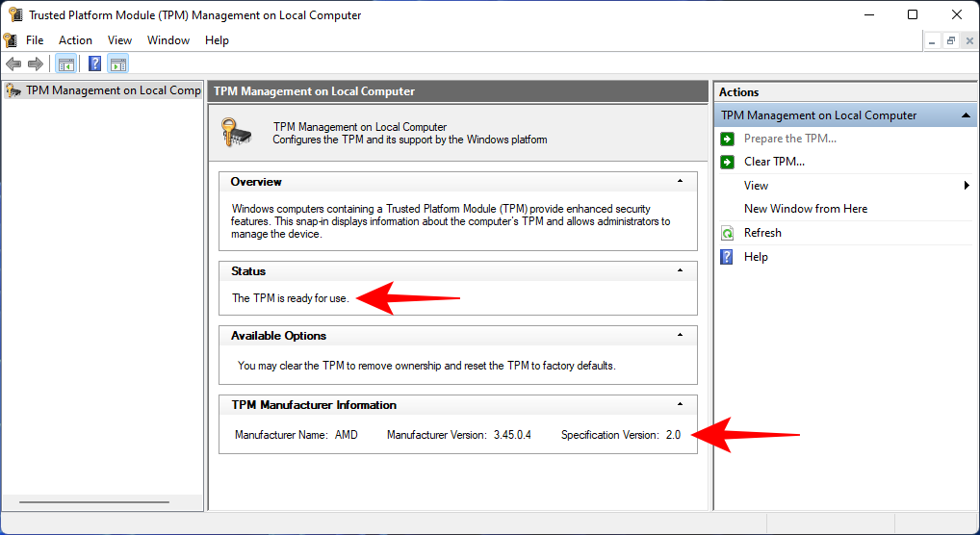
Task: Open the Action menu
Action: [x=75, y=40]
